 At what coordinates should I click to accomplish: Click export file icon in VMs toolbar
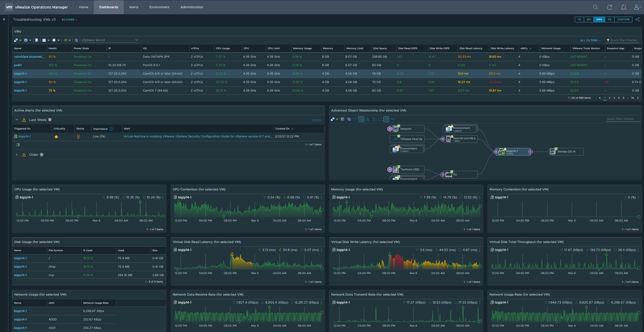pos(37,40)
